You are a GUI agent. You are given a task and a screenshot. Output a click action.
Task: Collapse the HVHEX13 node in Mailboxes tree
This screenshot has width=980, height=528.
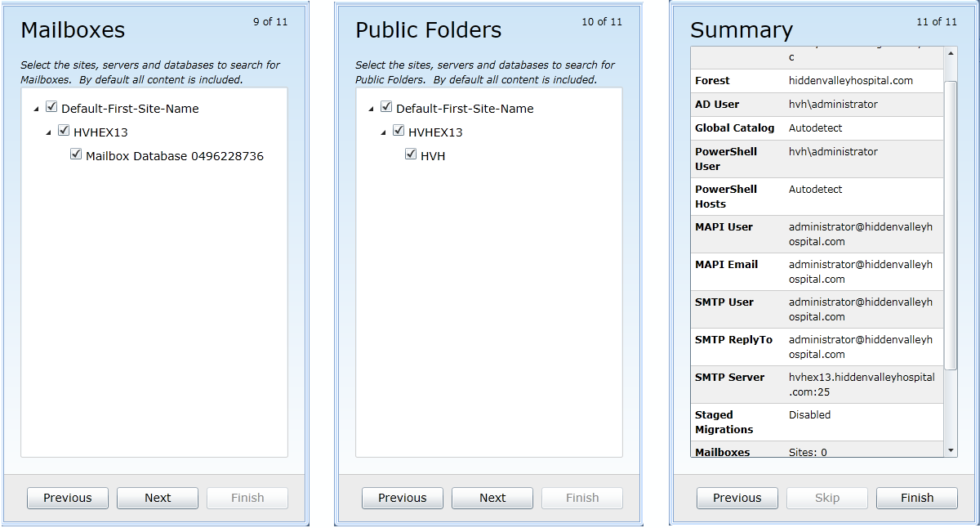point(49,132)
